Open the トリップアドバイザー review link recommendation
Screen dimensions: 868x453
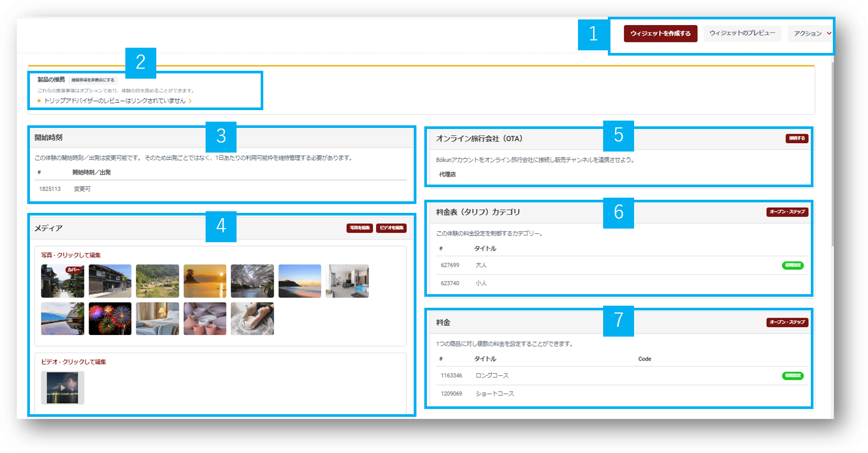115,101
